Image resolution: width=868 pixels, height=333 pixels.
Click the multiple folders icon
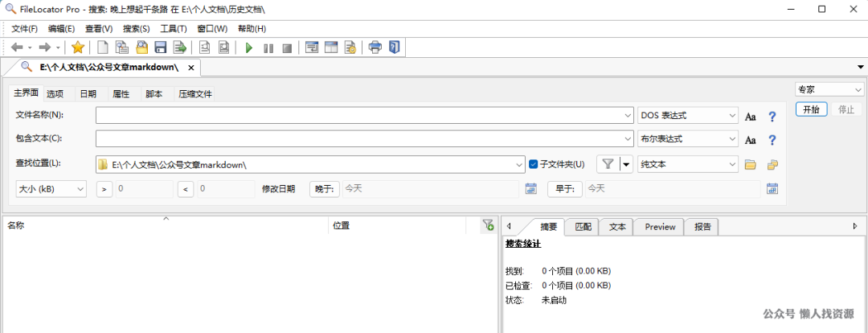coord(773,164)
